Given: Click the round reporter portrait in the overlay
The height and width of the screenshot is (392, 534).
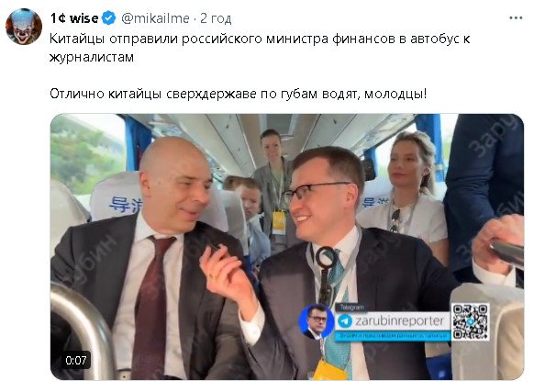Looking at the screenshot, I should [316, 321].
